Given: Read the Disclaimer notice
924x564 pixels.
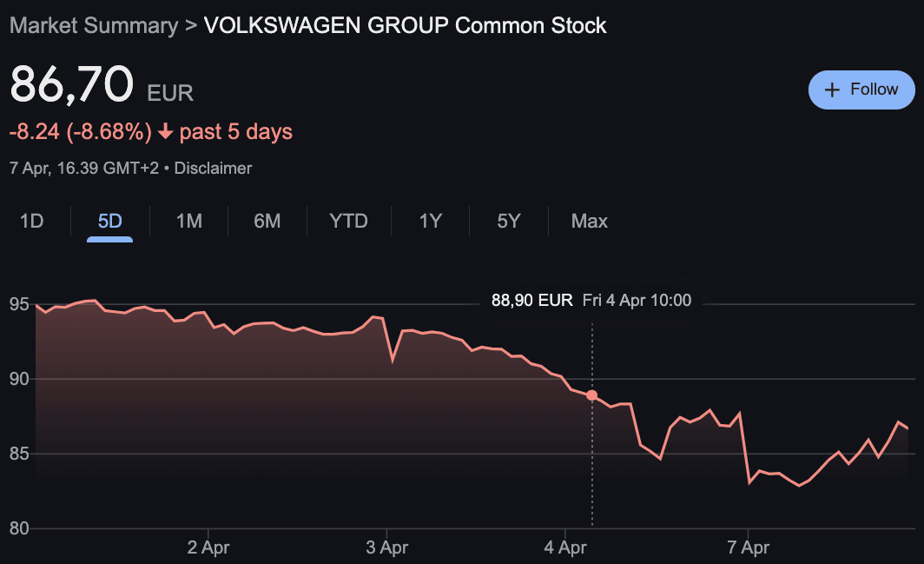Looking at the screenshot, I should click(213, 169).
